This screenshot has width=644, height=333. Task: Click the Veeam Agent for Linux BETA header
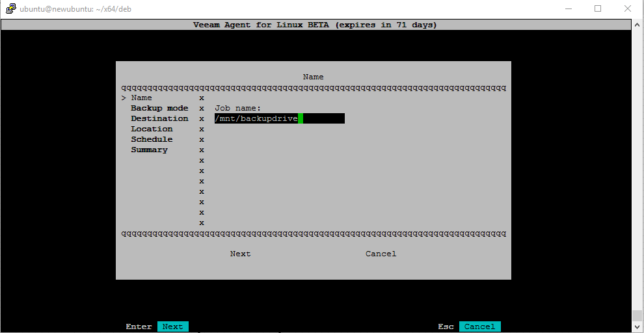click(x=315, y=25)
